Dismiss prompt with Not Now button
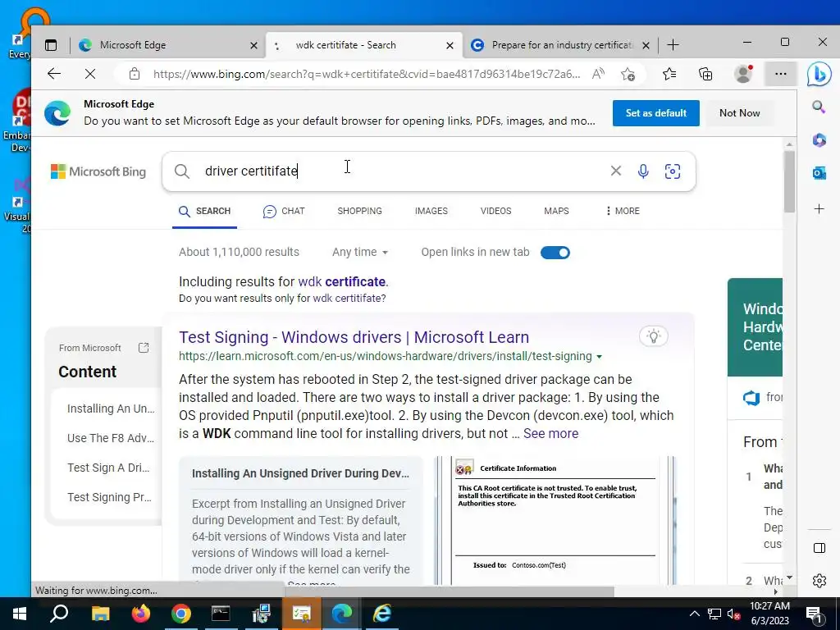 739,113
